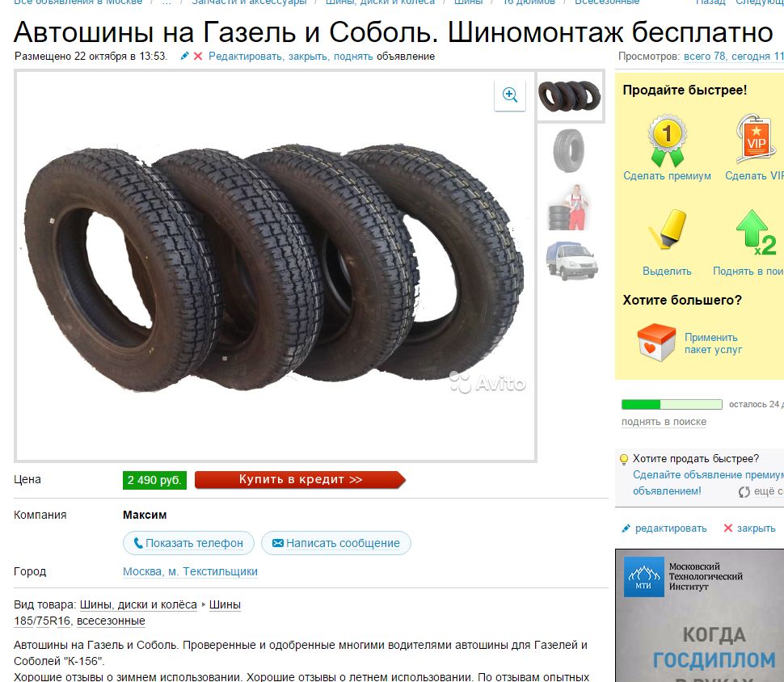Open the mechanic with tires thumbnail
This screenshot has width=784, height=682.
(x=569, y=207)
